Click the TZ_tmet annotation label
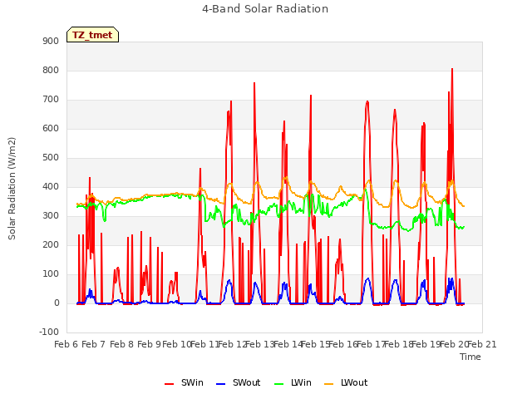Viewport: 532px width, 399px height. tap(92, 35)
